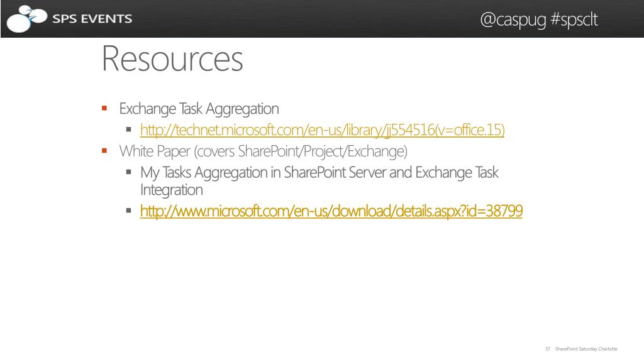Click the @caspug handle in header

[513, 19]
